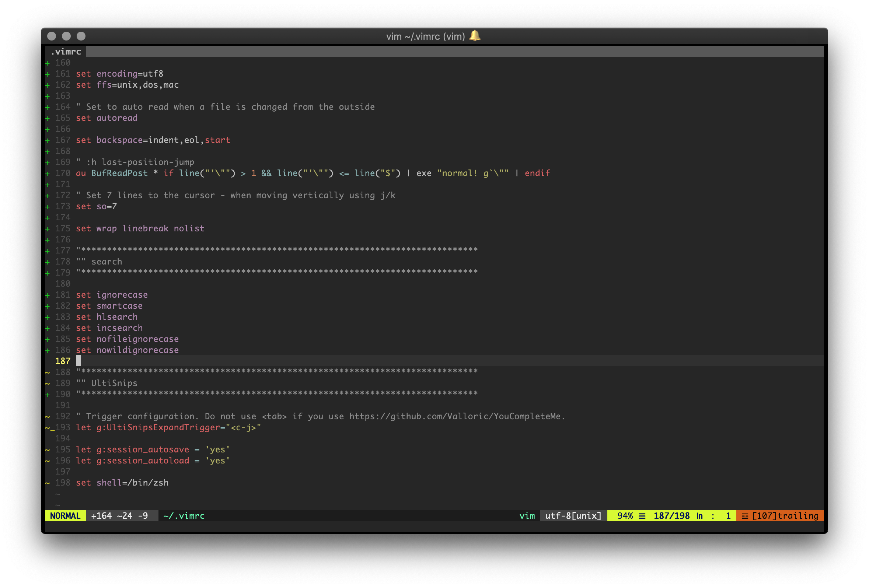This screenshot has height=588, width=869.
Task: Click the 187/198 line position indicator
Action: [x=671, y=516]
